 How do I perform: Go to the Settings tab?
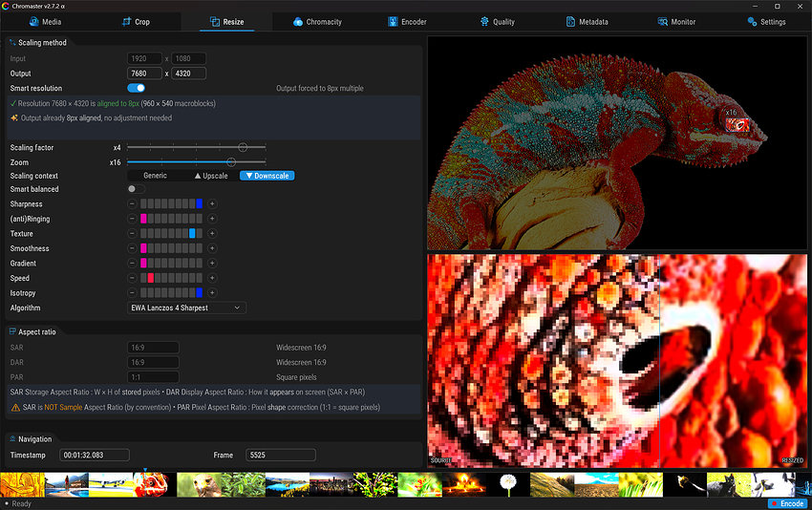click(x=766, y=22)
